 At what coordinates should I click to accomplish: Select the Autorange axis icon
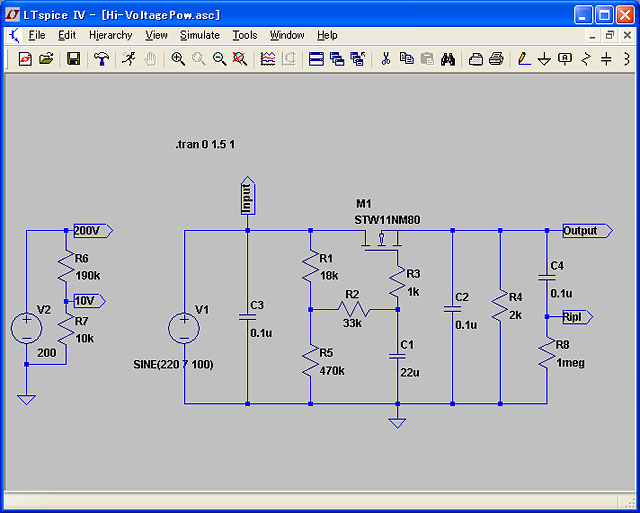(x=289, y=60)
